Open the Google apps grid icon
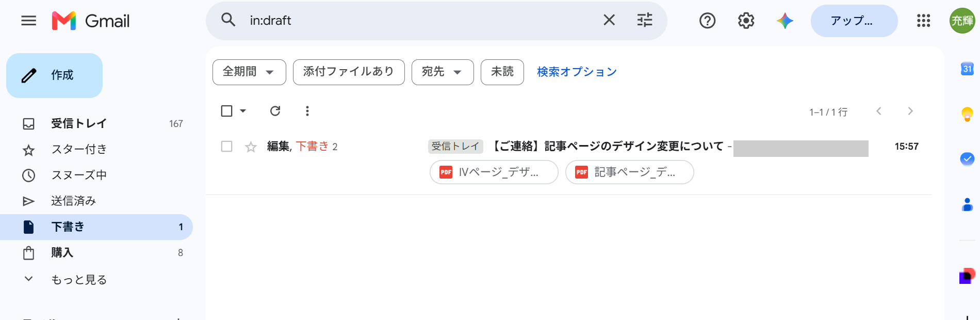Screen dimensions: 980x320 923,21
